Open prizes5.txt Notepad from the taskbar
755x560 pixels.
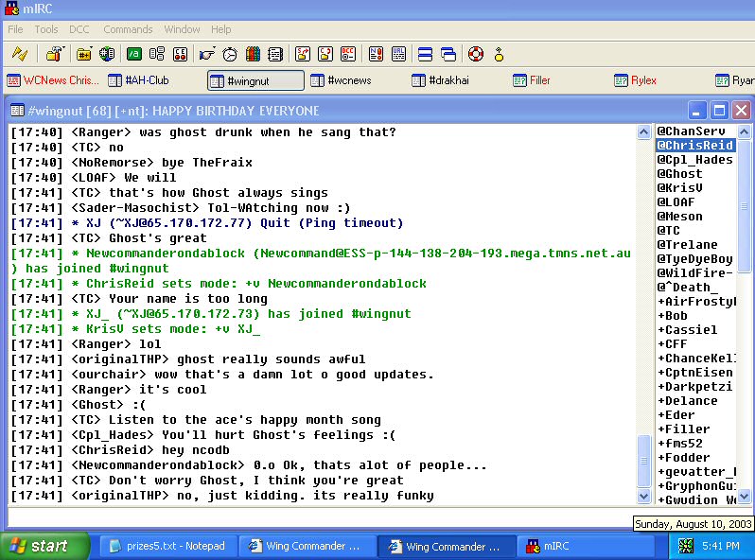click(x=167, y=547)
